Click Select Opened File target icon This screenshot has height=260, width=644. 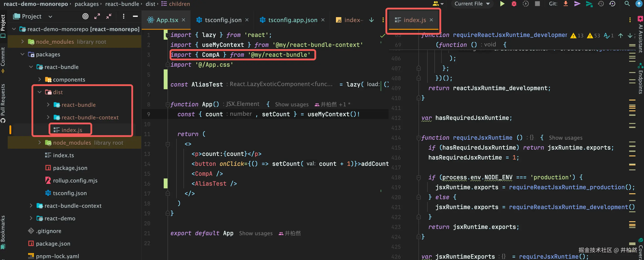pyautogui.click(x=85, y=16)
